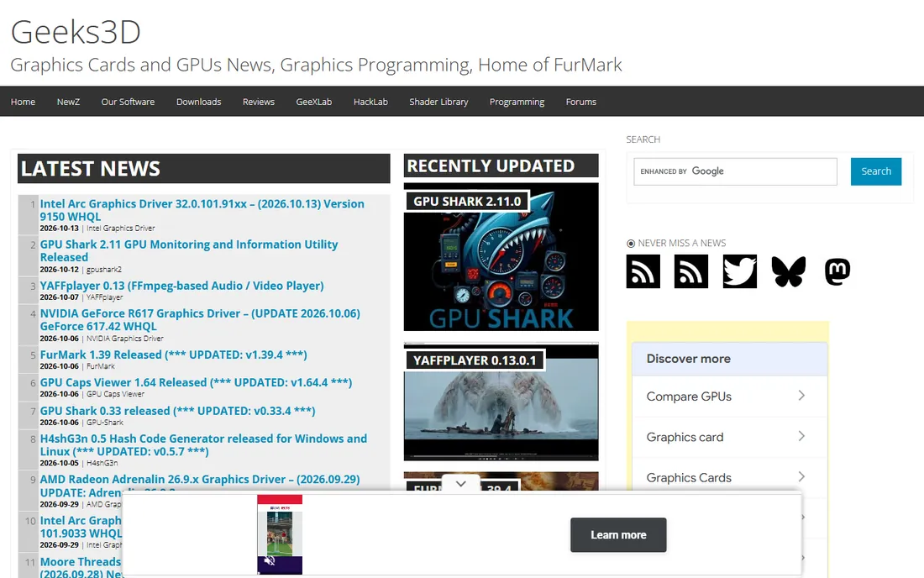Click the 'Intel Graphics Driver' category tag

121,228
